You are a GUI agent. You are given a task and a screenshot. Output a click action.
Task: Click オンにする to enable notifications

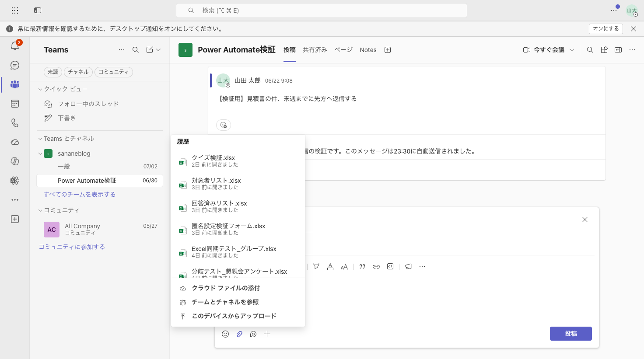[606, 29]
